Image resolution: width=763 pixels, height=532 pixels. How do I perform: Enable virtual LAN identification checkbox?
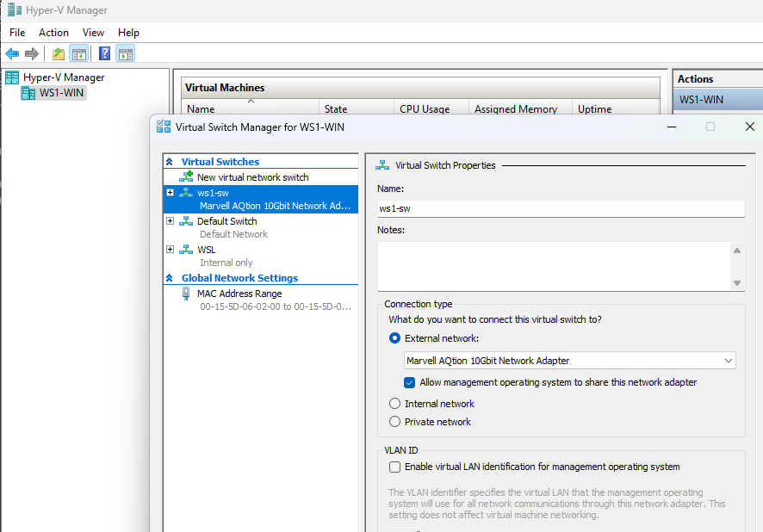[x=395, y=467]
